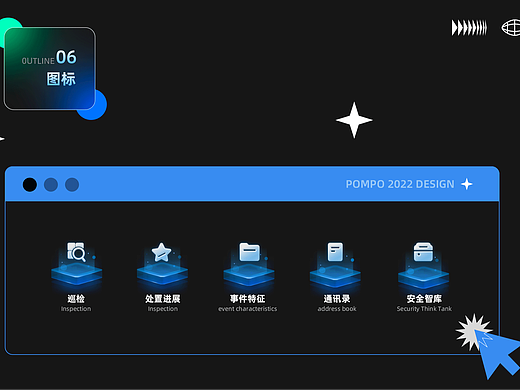Click the 通讯录 label text
Image resolution: width=520 pixels, height=390 pixels.
(x=337, y=298)
